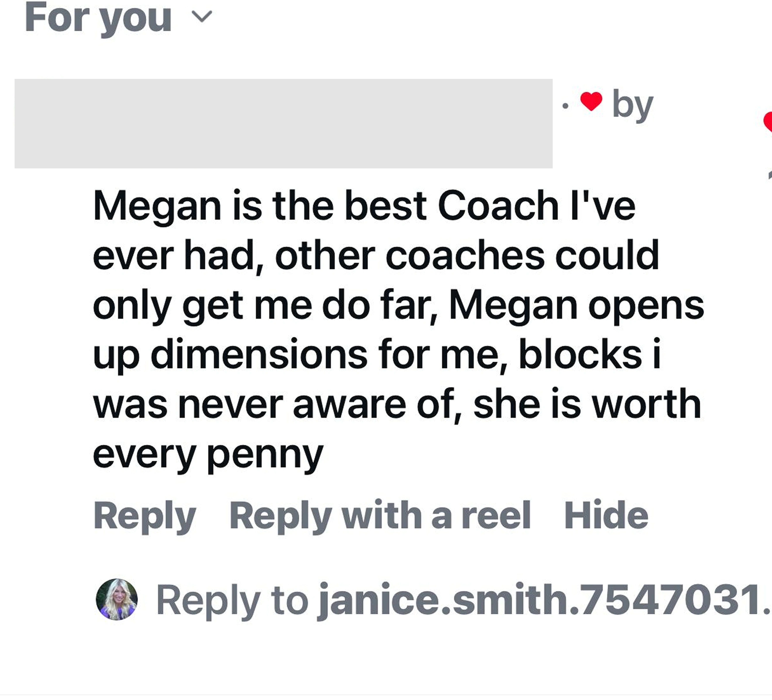Expand the chevron next to For you
Screen dimensions: 772x700
(201, 17)
